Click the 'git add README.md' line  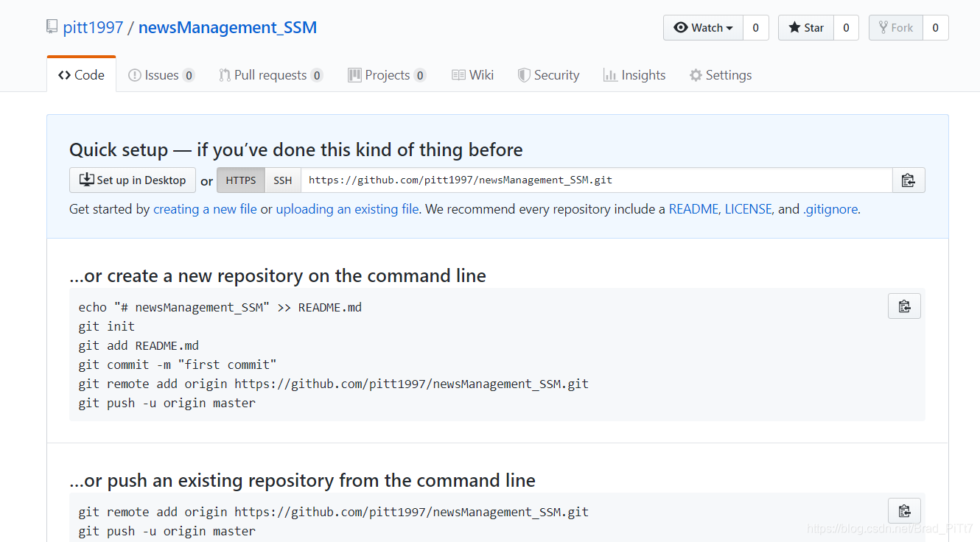pyautogui.click(x=139, y=345)
